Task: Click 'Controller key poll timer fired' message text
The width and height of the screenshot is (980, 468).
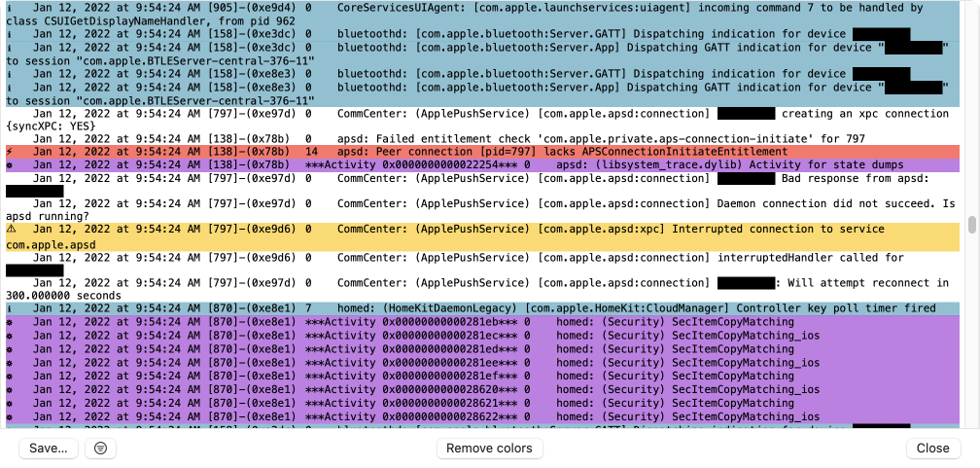Action: [836, 307]
